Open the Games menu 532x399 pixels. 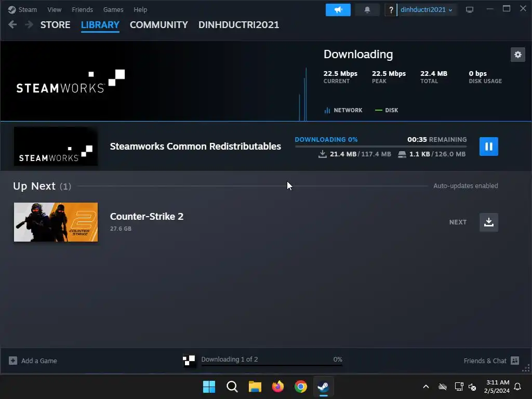[113, 10]
